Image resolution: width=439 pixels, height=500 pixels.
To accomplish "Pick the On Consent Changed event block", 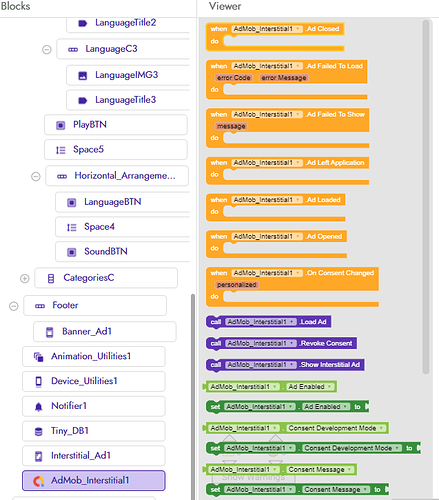I will [x=292, y=287].
